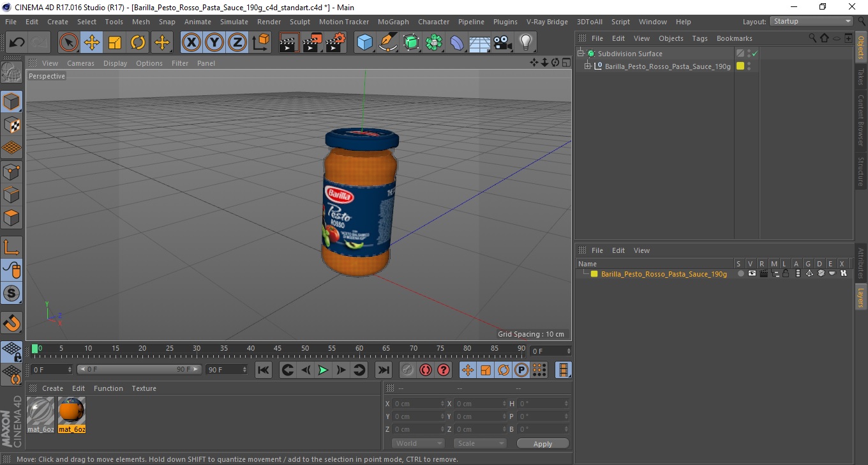Viewport: 868px width, 465px height.
Task: Open the Scale mode dropdown
Action: tap(480, 443)
